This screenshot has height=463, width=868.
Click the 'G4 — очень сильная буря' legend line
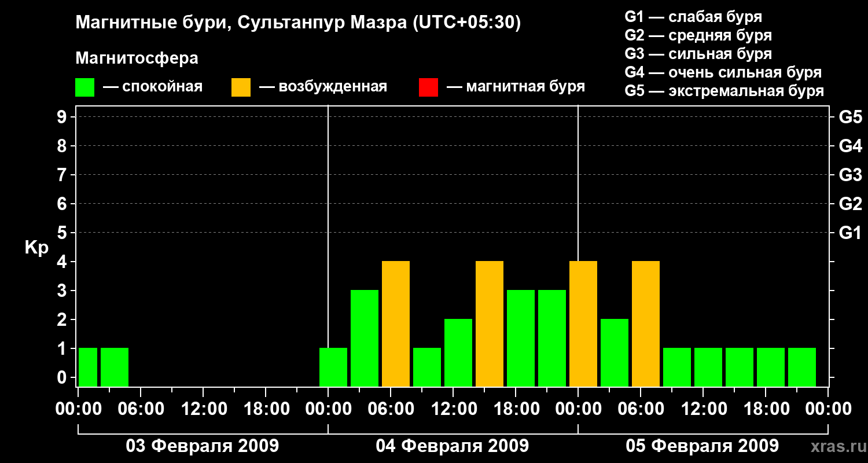click(x=723, y=72)
